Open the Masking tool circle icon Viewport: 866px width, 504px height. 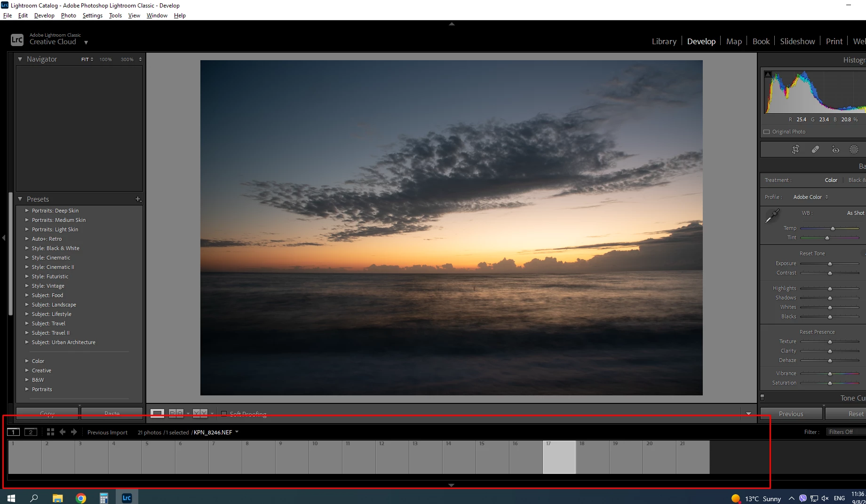(x=854, y=150)
